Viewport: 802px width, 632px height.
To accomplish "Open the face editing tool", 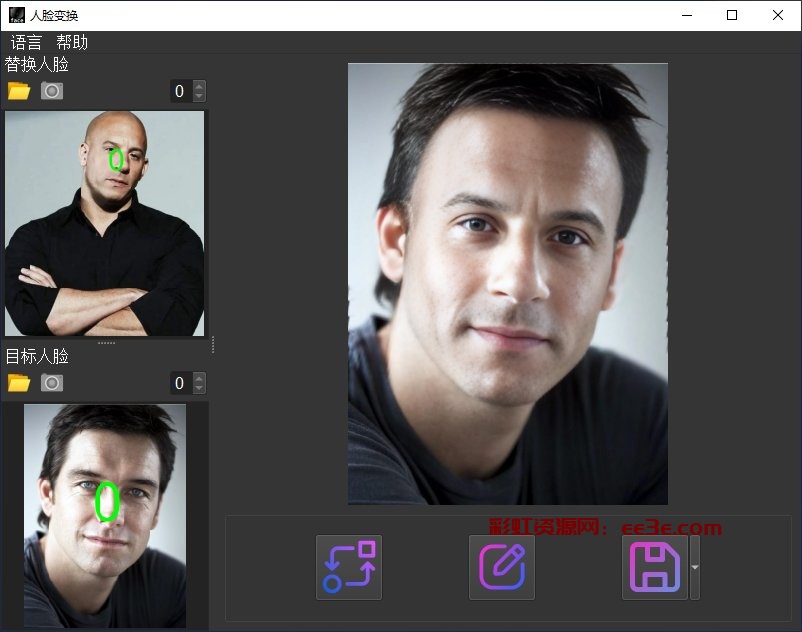I will 501,566.
